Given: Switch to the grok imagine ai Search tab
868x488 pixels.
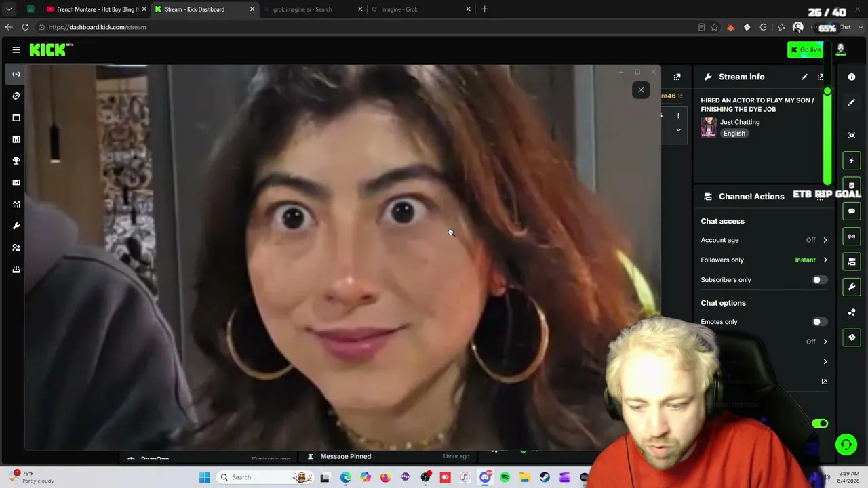Looking at the screenshot, I should click(313, 9).
